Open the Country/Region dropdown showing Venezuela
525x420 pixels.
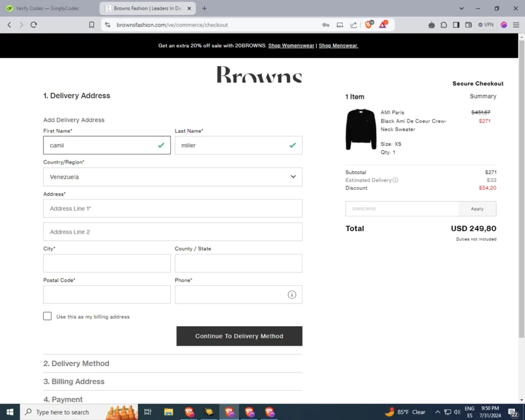point(173,177)
